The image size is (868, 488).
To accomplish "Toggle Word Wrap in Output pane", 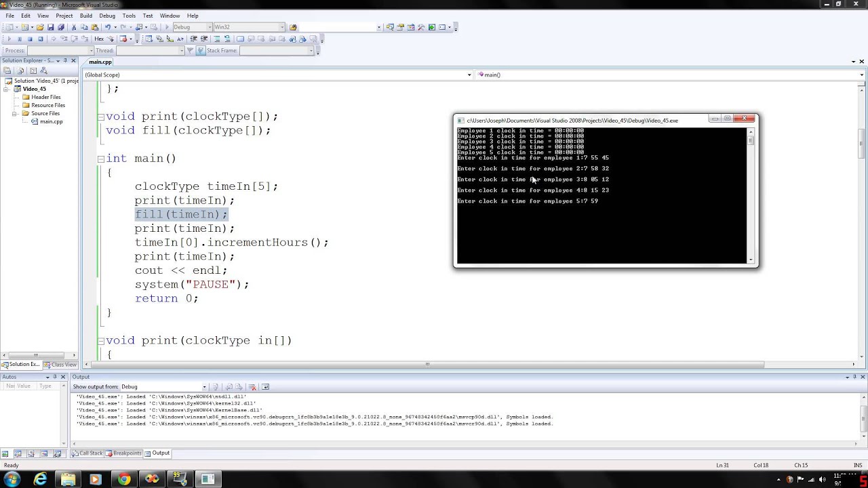I will point(265,386).
